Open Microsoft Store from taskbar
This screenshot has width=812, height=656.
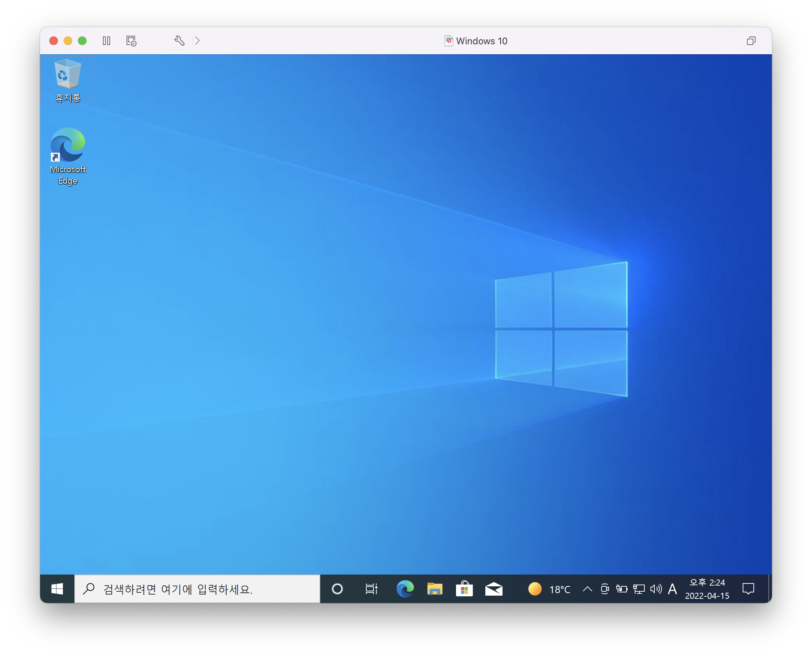tap(464, 589)
